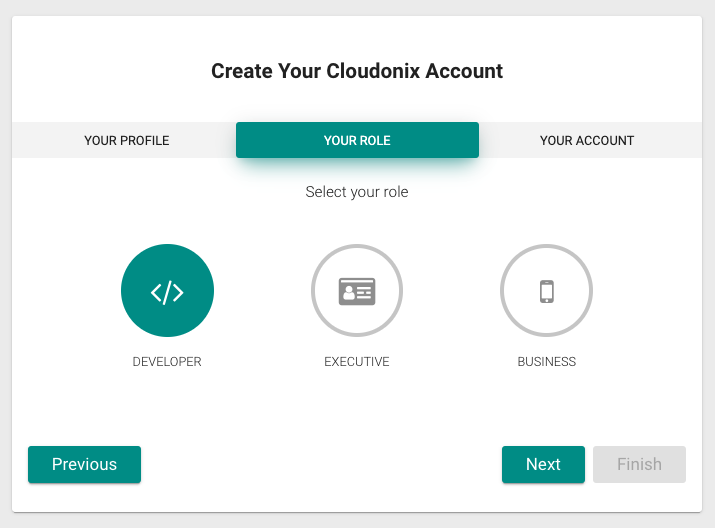Open the Your Role tab
The height and width of the screenshot is (528, 715).
357,141
